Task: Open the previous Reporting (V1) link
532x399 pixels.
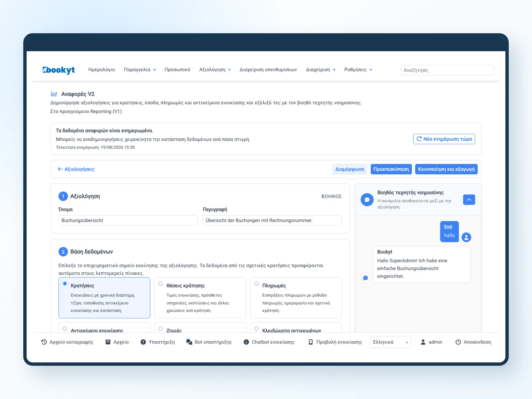Action: pos(86,111)
